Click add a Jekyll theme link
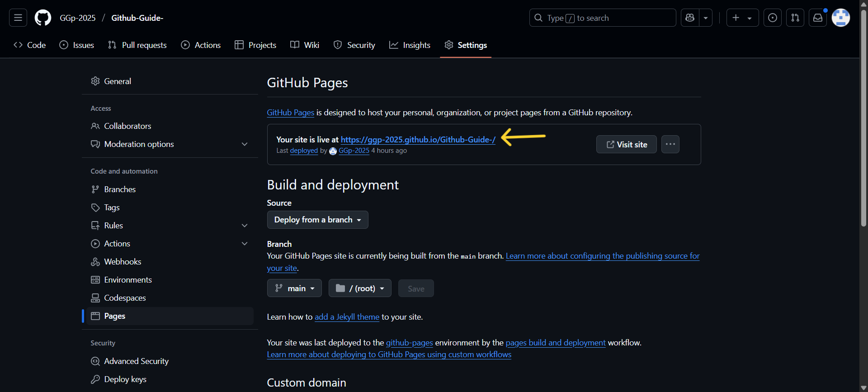Viewport: 868px width, 392px height. click(x=347, y=317)
